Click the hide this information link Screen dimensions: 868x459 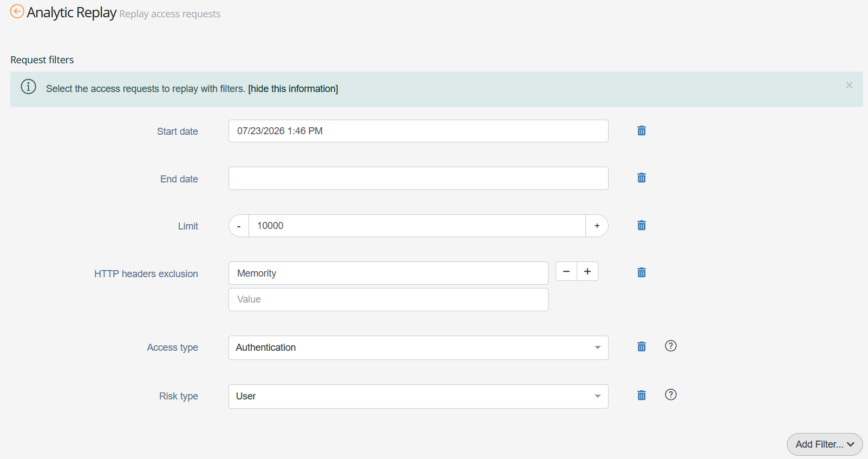coord(293,89)
